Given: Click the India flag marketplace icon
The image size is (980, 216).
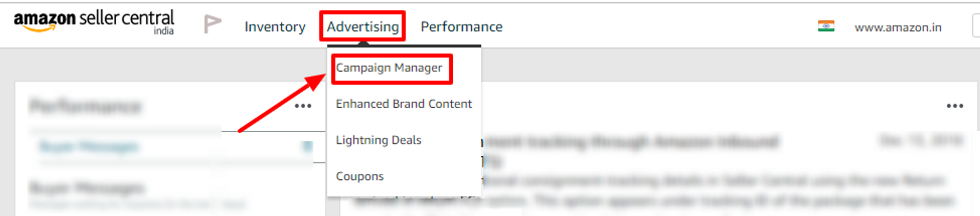Looking at the screenshot, I should click(x=826, y=26).
